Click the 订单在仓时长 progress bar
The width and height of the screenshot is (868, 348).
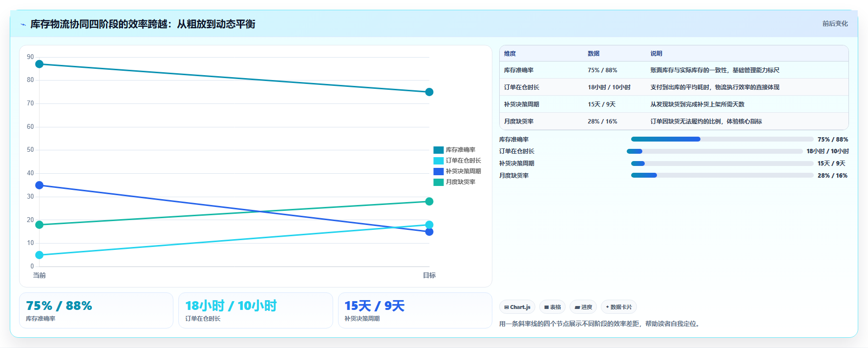click(x=715, y=151)
